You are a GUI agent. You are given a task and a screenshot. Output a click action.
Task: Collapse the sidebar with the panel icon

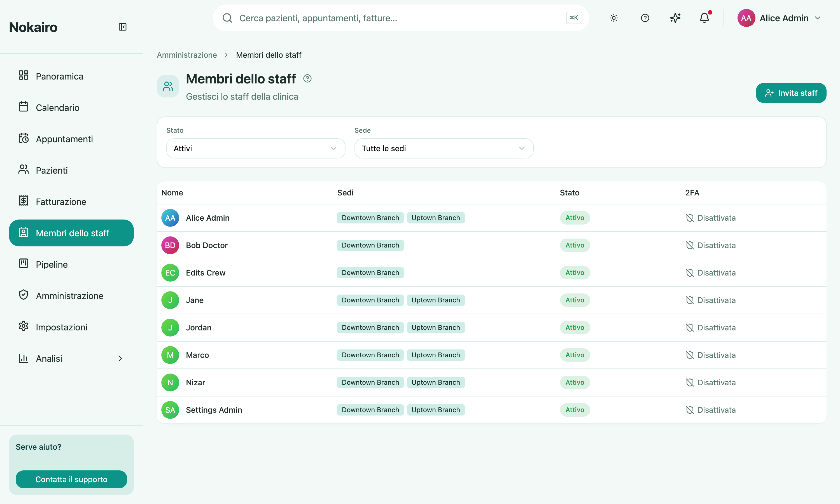click(123, 27)
